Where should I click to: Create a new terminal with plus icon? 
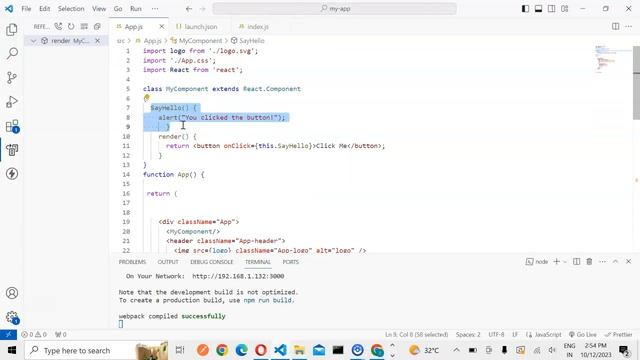point(556,262)
